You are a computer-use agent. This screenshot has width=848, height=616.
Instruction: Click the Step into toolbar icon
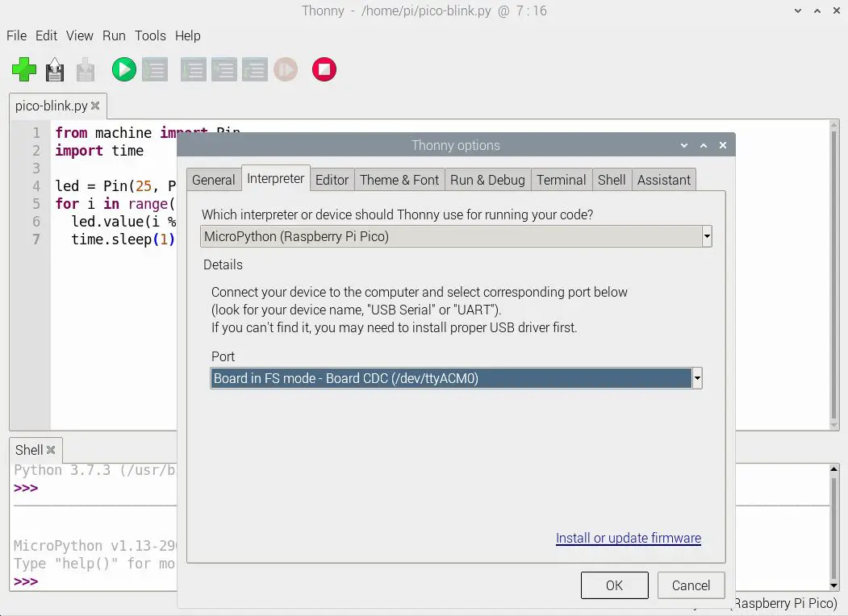tap(223, 69)
